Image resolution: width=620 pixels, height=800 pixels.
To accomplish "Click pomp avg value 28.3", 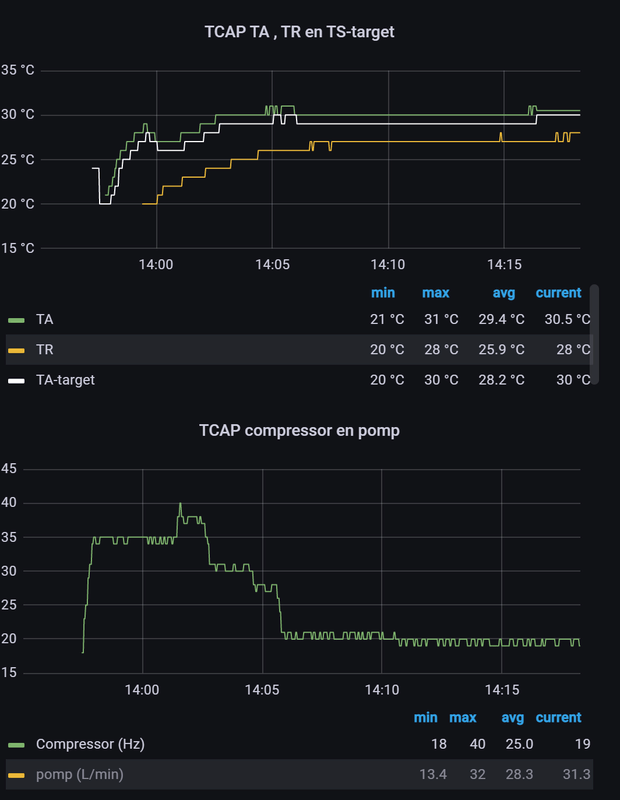I will pos(519,774).
